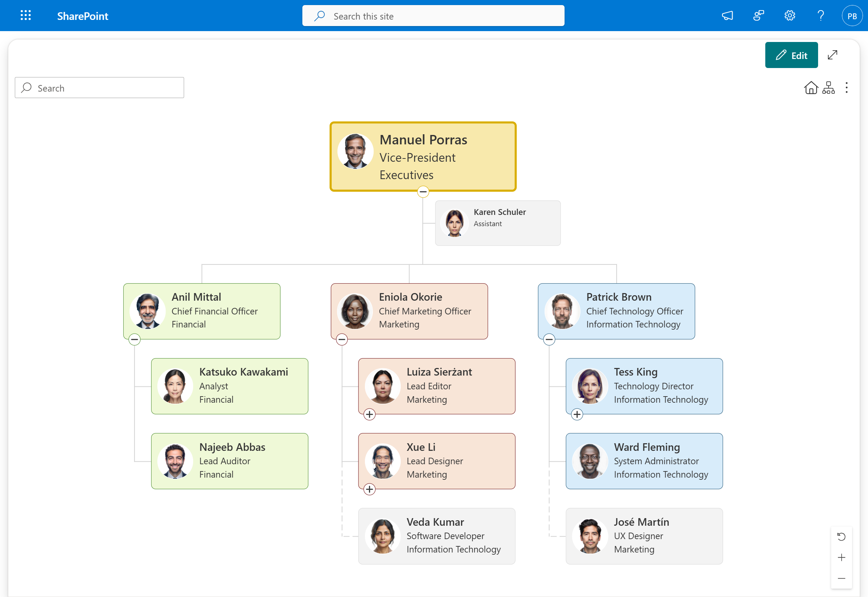Reset the chart zoom with undo arrow
The height and width of the screenshot is (597, 868).
[x=842, y=537]
